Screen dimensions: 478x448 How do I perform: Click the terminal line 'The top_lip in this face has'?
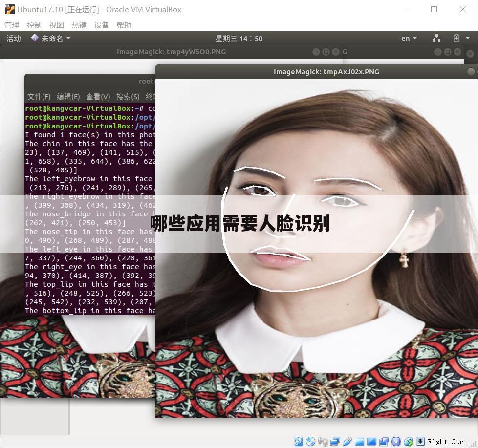90,284
